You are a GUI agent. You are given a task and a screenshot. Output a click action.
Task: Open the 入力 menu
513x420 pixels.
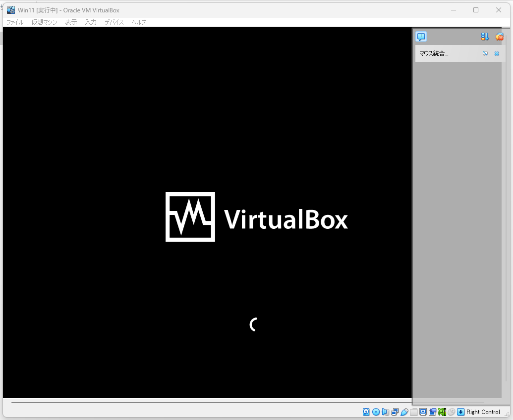coord(91,22)
